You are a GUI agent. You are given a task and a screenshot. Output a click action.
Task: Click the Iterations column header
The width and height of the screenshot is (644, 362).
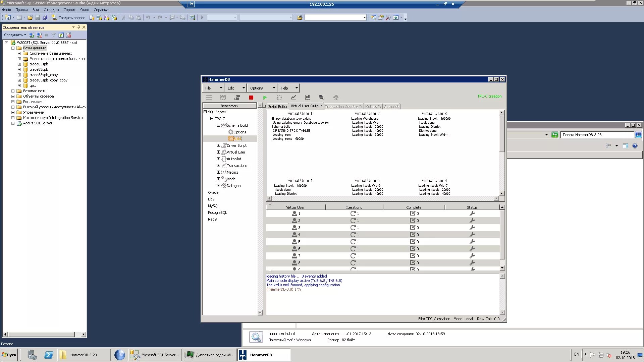point(354,207)
